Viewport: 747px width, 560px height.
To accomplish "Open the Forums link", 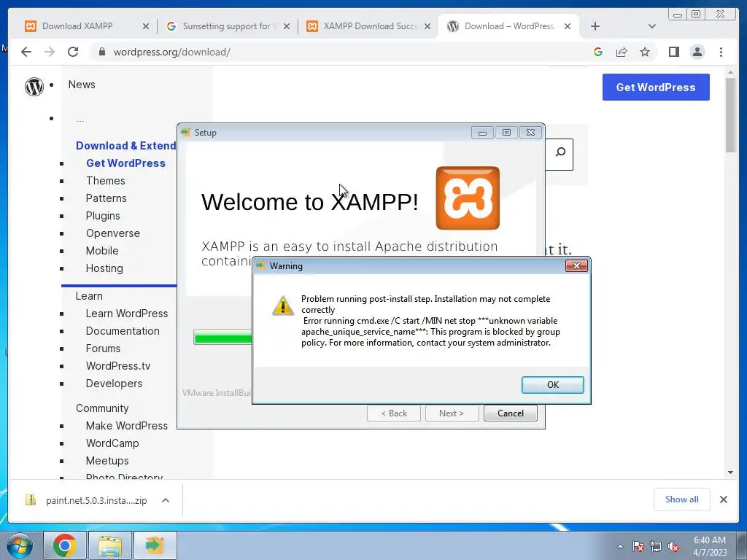I will click(103, 349).
